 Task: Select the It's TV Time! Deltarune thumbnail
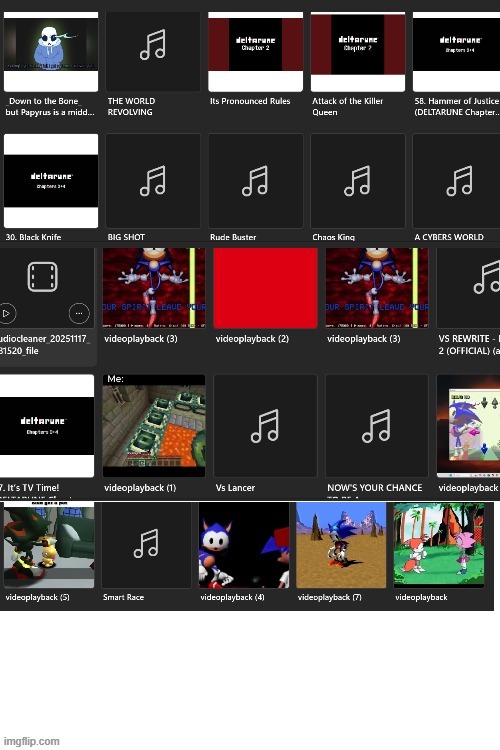47,426
